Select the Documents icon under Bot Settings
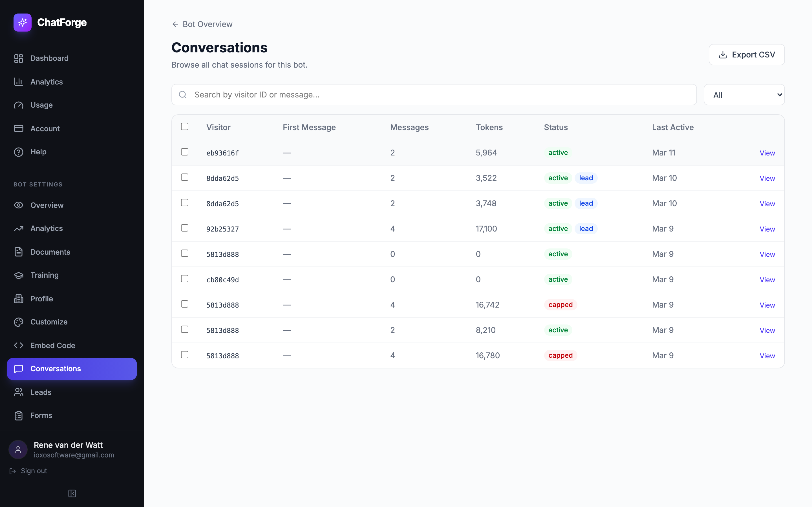Screen dimensions: 812x507 [x=18, y=252]
